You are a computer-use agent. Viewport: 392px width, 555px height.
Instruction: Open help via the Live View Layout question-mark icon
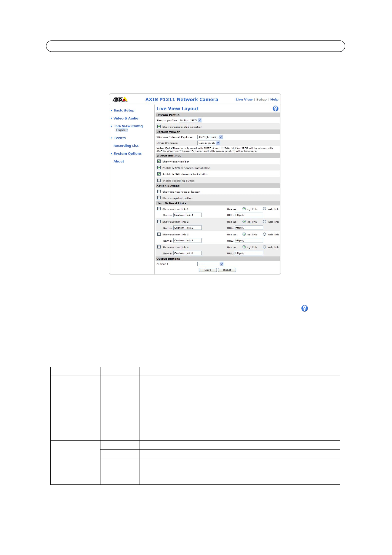tap(276, 109)
